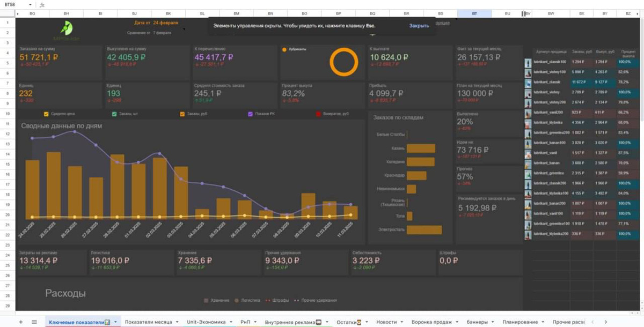Click the fx formula icon
The height and width of the screenshot is (327, 644).
42,4
